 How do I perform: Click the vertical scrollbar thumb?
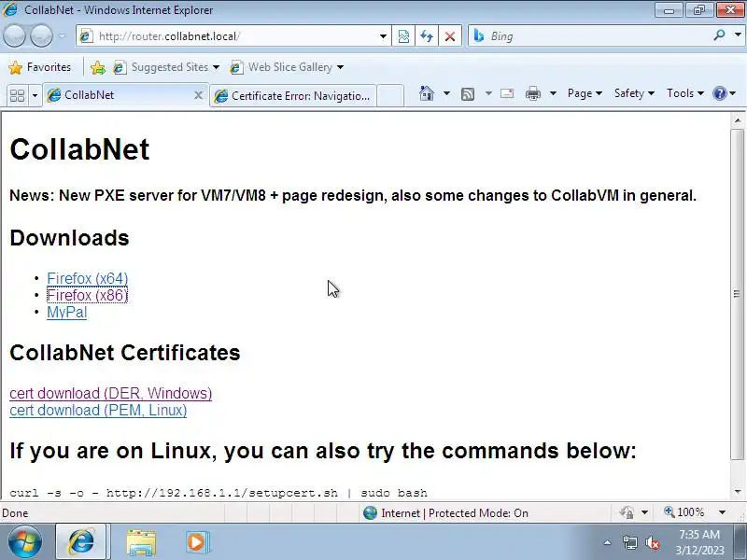[x=738, y=294]
